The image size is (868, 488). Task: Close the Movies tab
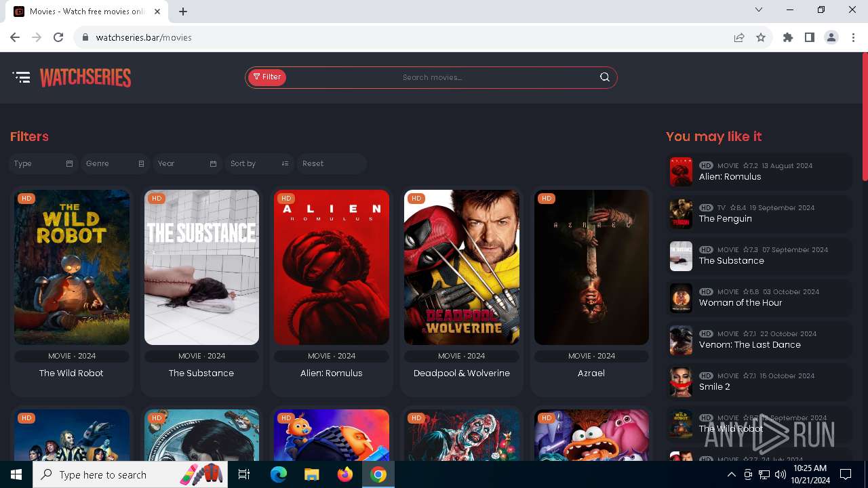pos(158,12)
